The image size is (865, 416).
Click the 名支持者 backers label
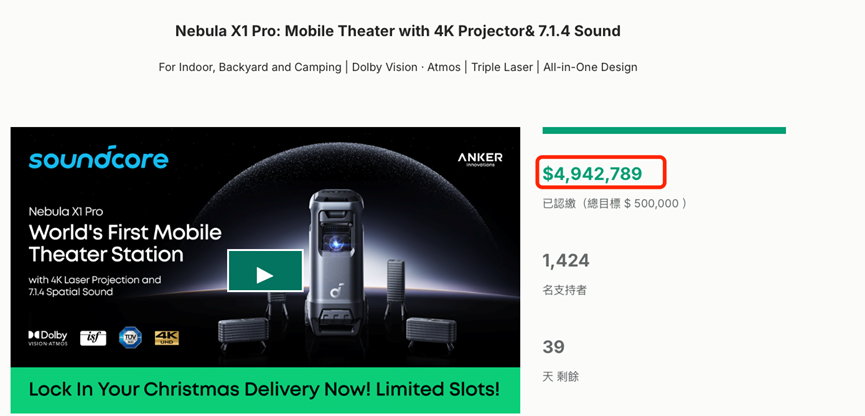coord(564,290)
